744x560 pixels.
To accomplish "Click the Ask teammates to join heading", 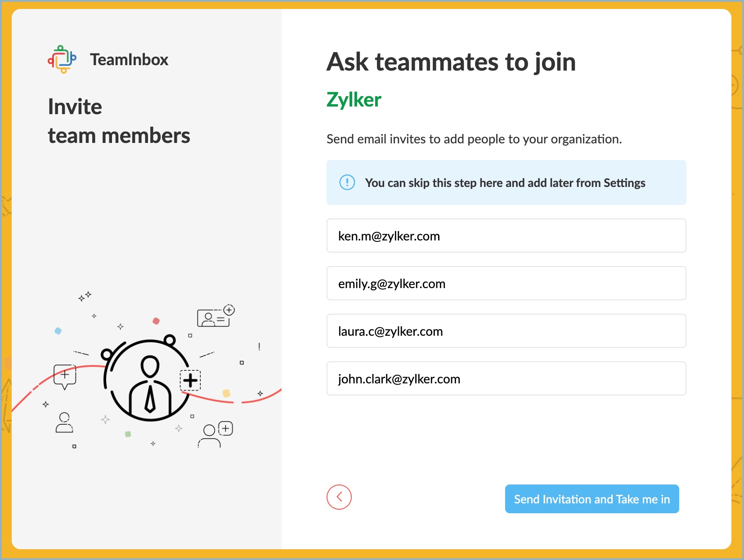I will coord(451,62).
